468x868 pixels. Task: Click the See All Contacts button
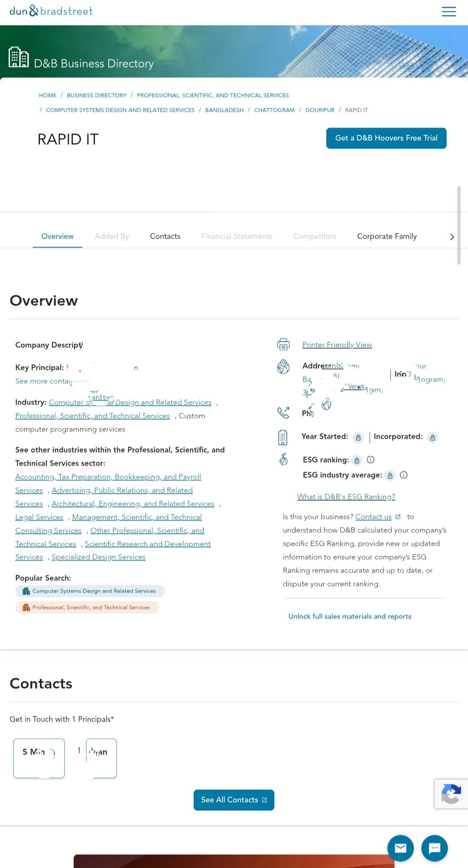(x=234, y=800)
